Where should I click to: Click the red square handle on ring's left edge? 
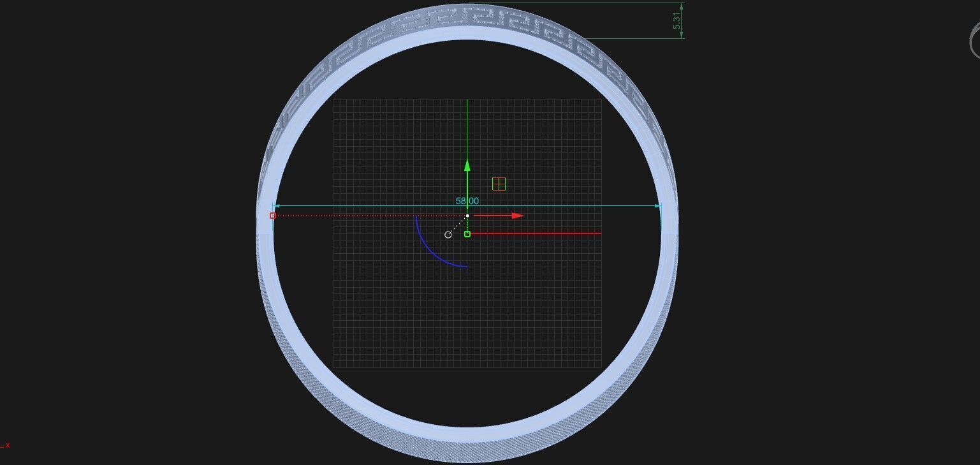[x=273, y=216]
